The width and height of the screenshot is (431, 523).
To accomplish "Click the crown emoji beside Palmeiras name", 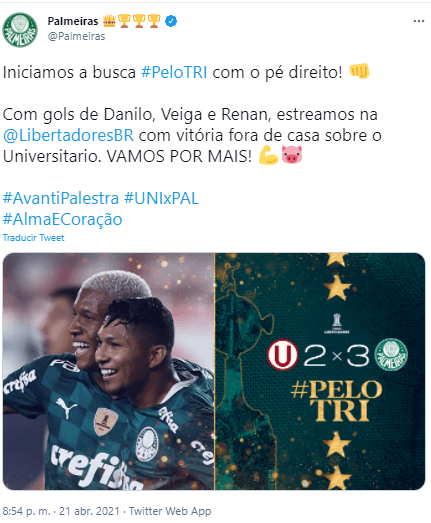I will coord(109,21).
